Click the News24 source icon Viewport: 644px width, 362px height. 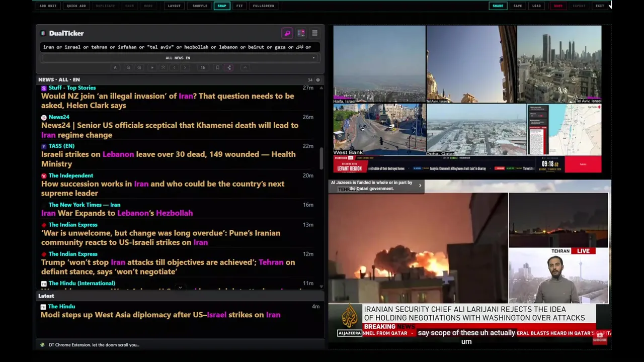click(x=44, y=117)
